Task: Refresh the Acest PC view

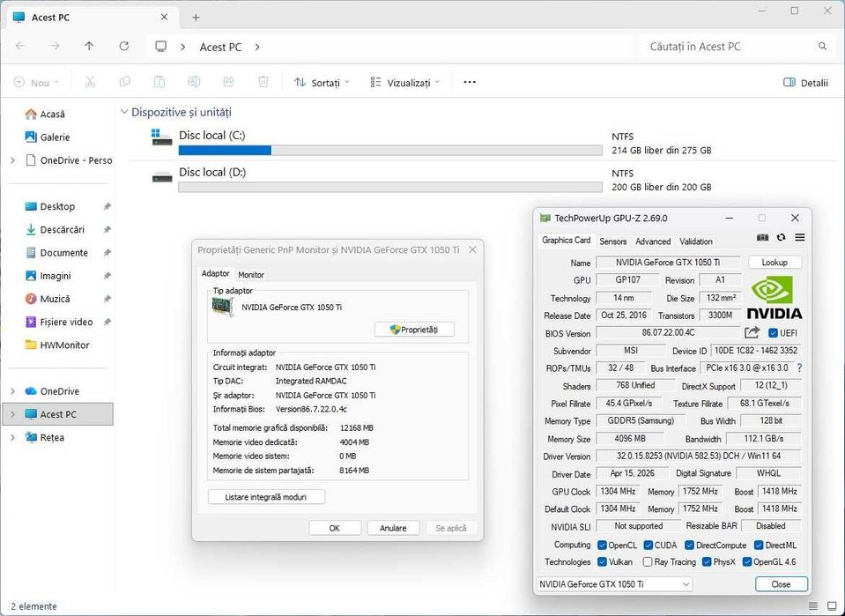Action: tap(124, 47)
